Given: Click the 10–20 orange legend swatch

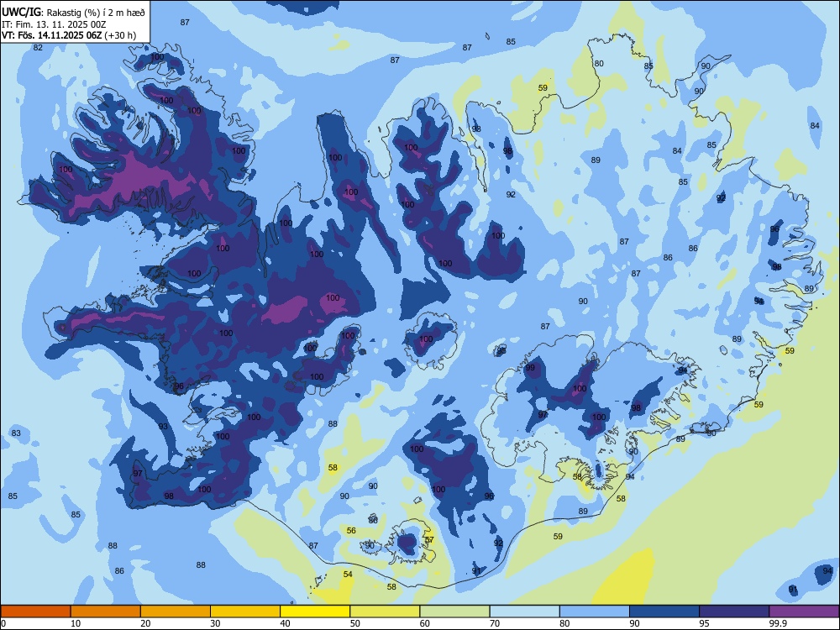Looking at the screenshot, I should point(106,612).
